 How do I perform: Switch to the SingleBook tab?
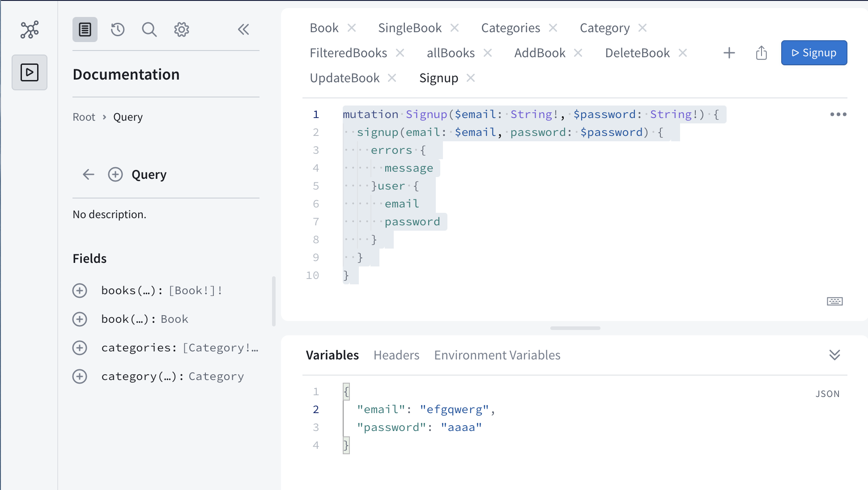pyautogui.click(x=410, y=28)
